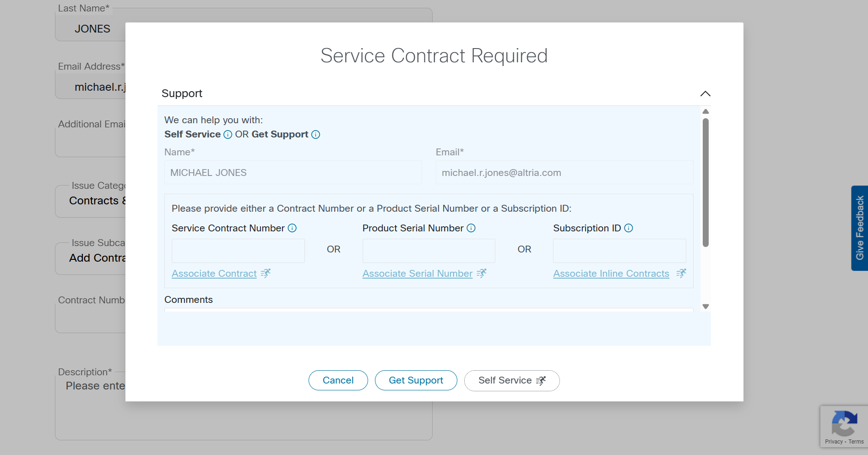This screenshot has height=455, width=868.
Task: Focus the Service Contract Number input field
Action: (x=238, y=251)
